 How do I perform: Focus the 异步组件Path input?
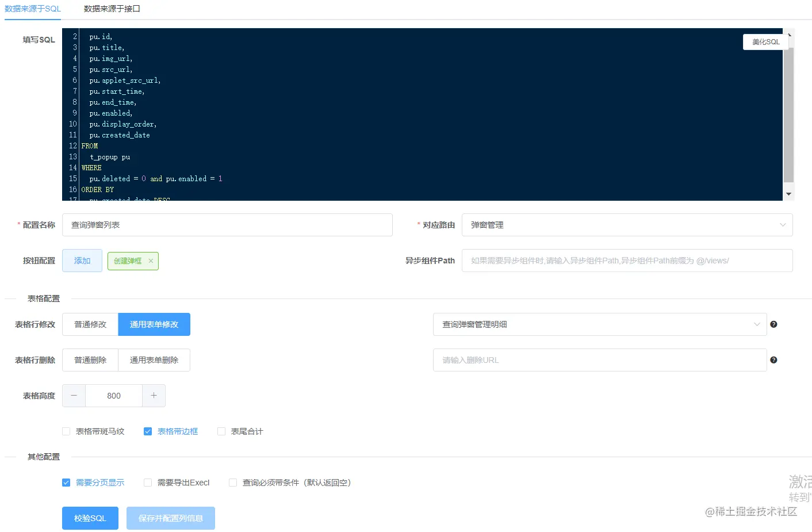[627, 261]
